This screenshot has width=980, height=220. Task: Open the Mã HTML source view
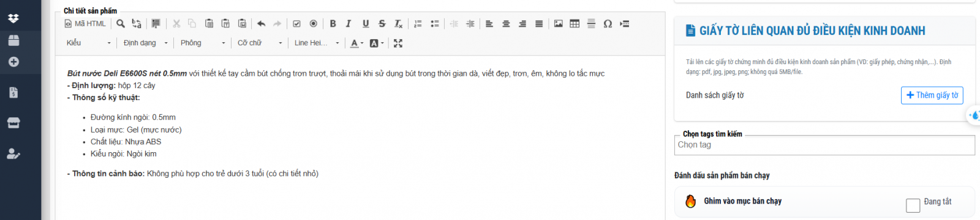point(85,24)
